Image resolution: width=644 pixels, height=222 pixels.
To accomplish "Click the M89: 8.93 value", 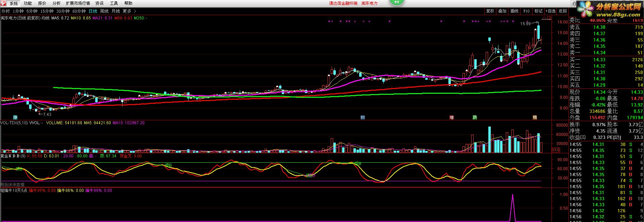I will click(x=123, y=18).
